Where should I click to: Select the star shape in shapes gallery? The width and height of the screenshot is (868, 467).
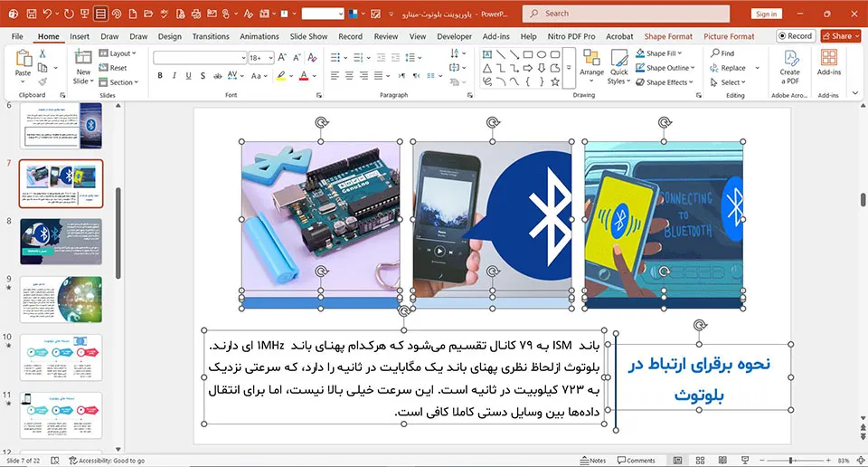tap(554, 81)
